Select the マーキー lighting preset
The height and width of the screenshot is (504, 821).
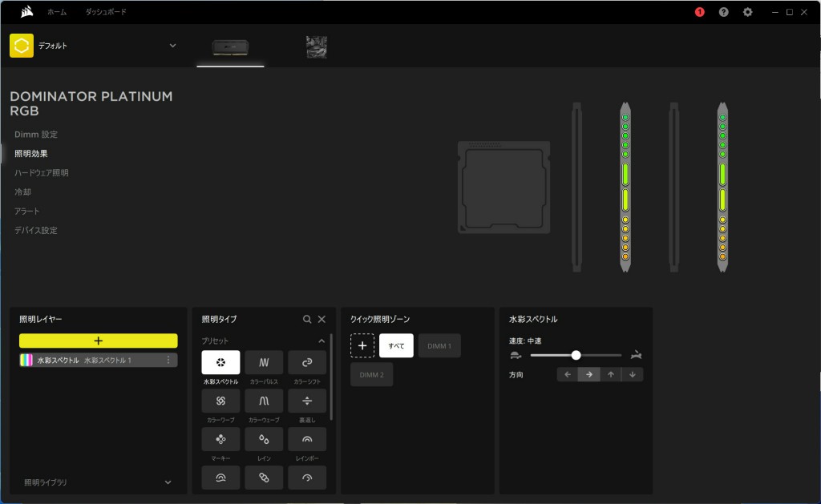[220, 439]
